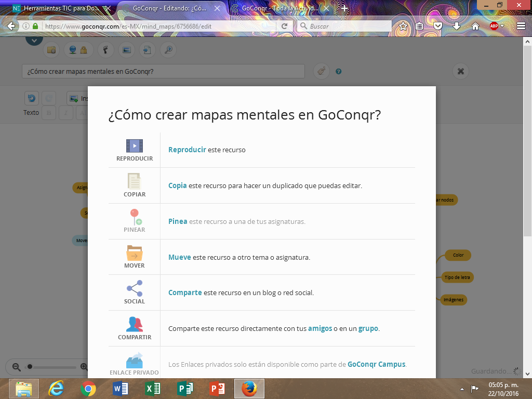Expand the blue chevron panel toggle
This screenshot has height=399, width=532.
coord(34,39)
